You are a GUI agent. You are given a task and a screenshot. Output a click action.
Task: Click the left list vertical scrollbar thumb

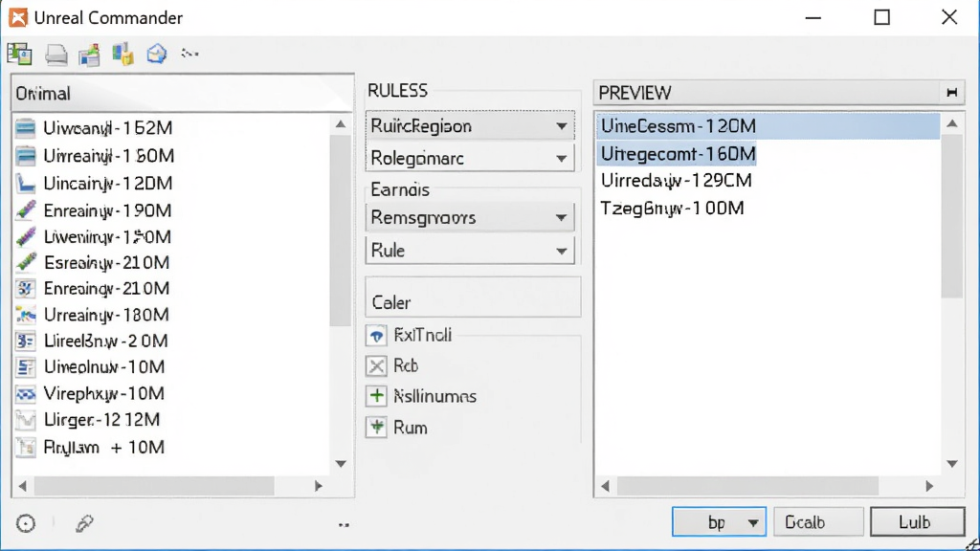coord(341,231)
